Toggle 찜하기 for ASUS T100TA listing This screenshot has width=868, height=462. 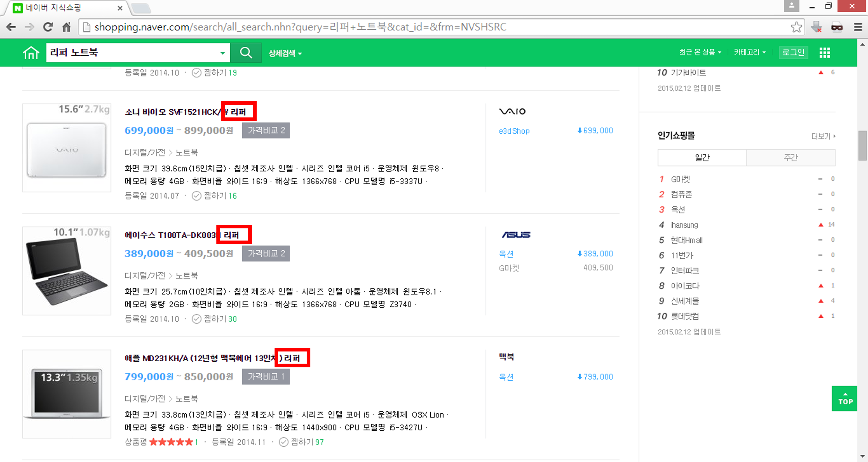tap(214, 319)
